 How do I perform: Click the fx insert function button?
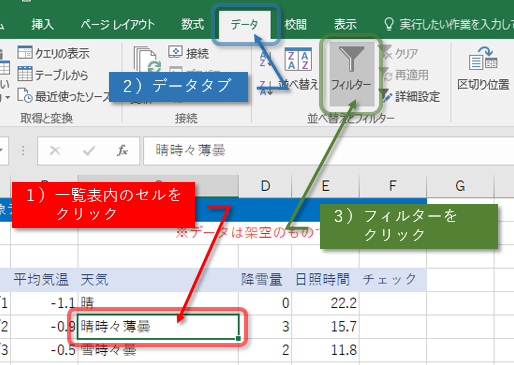[x=122, y=151]
